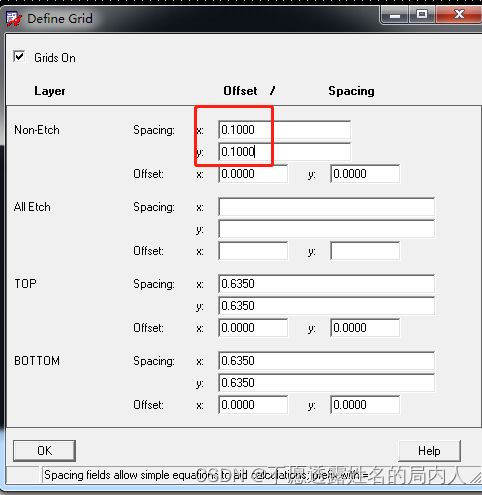Confirm with the OK button
Viewport: 482px width, 495px height.
coord(44,451)
